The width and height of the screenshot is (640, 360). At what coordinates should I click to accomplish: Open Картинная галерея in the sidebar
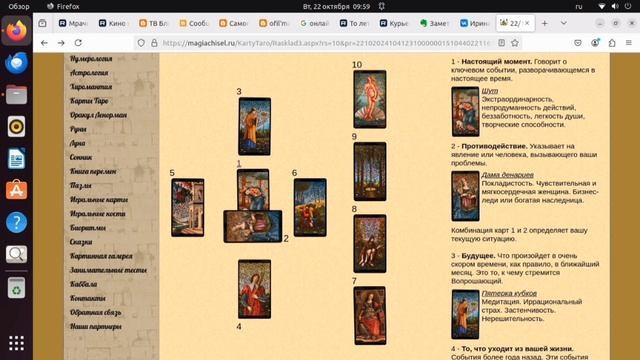(101, 256)
